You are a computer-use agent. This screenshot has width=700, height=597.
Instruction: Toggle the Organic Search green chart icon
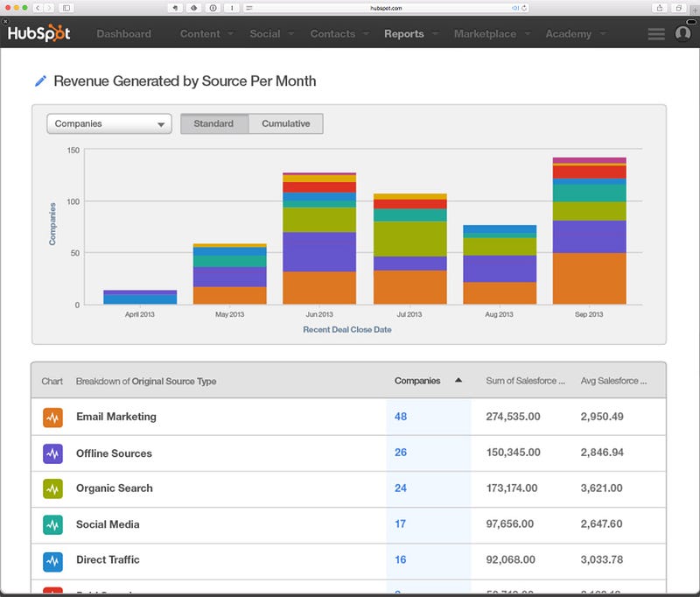[52, 489]
